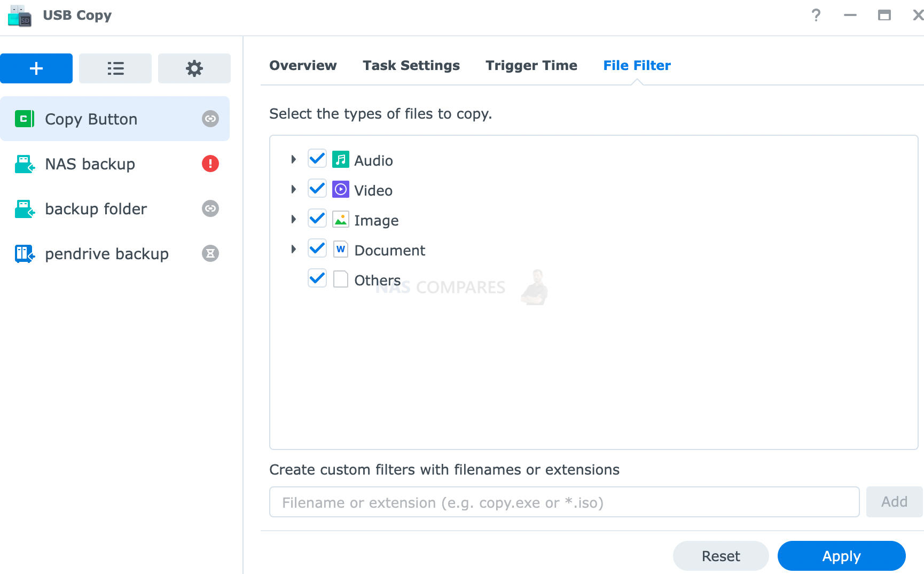This screenshot has height=574, width=924.
Task: Select the NAS backup task name
Action: (90, 164)
